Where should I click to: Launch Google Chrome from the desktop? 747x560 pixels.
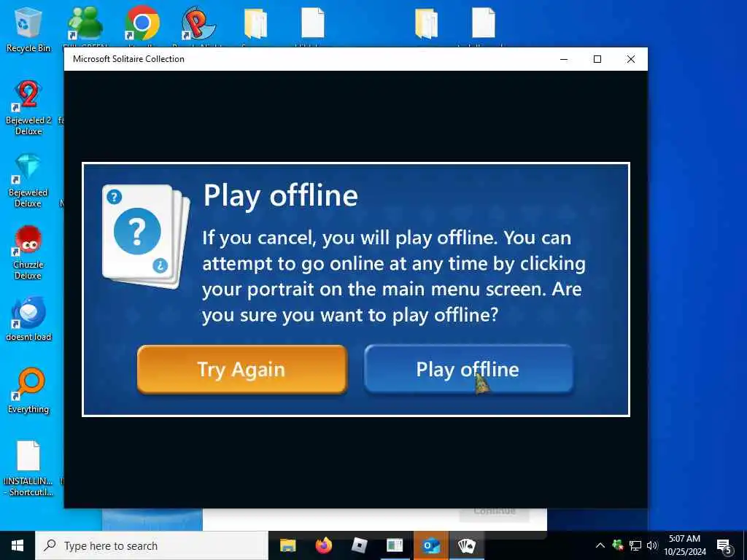click(x=142, y=24)
